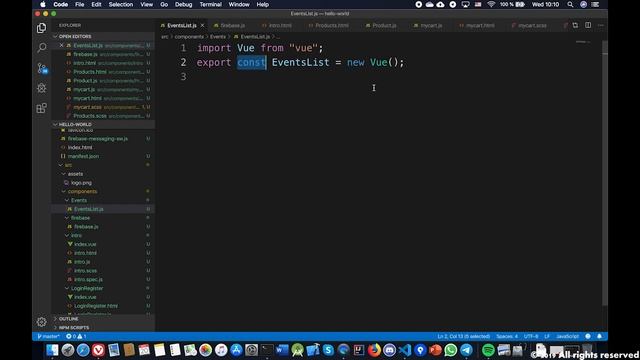This screenshot has height=360, width=640.
Task: Open LoginRegister.html in file tree
Action: click(x=103, y=306)
